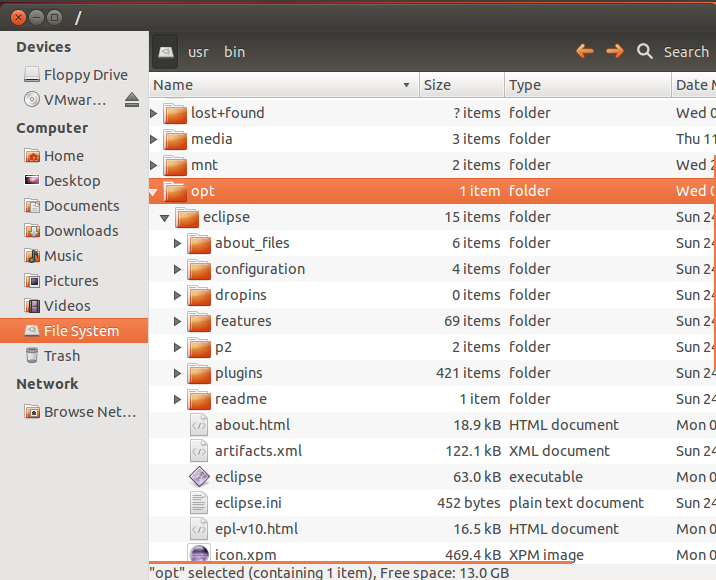Click the Documents folder icon in sidebar
This screenshot has height=580, width=716.
pyautogui.click(x=32, y=206)
